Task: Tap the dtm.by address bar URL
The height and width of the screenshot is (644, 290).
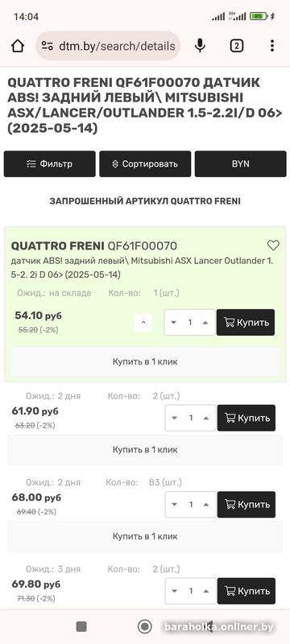Action: coord(117,46)
